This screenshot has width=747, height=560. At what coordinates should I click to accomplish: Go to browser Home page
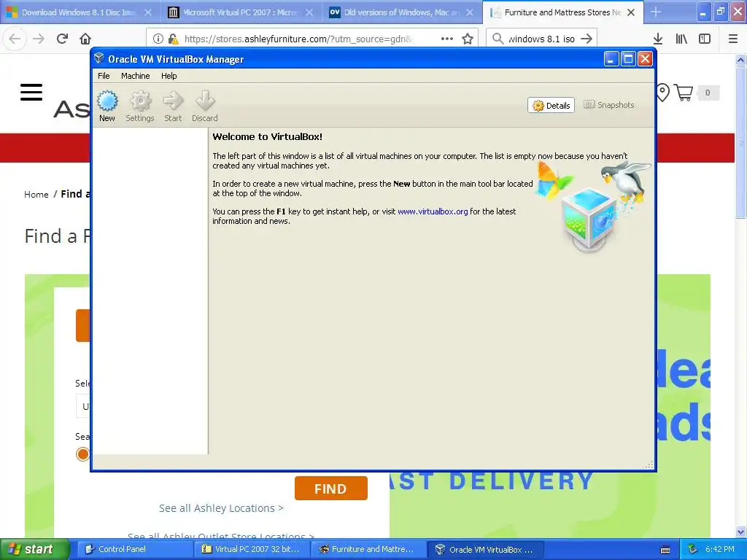point(85,39)
